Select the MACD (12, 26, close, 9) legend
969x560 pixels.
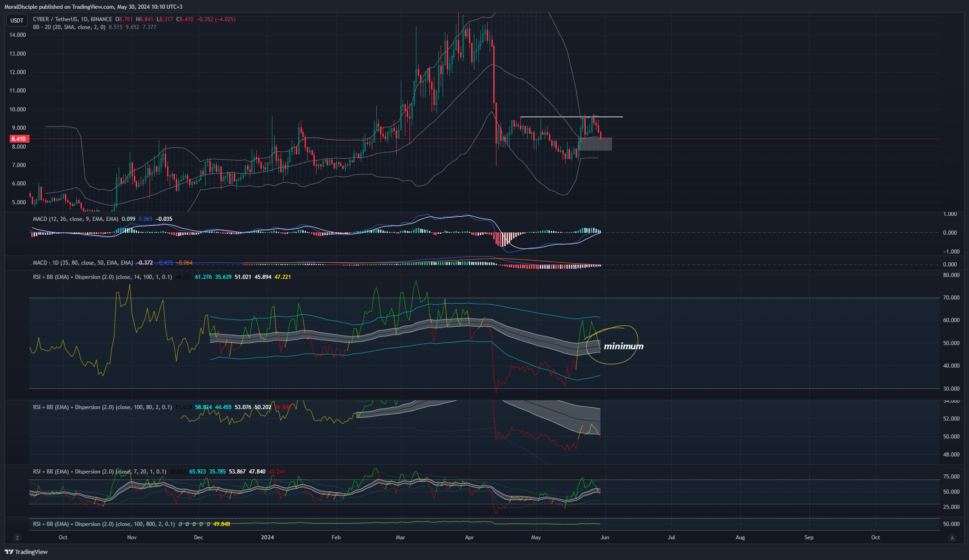[x=75, y=219]
